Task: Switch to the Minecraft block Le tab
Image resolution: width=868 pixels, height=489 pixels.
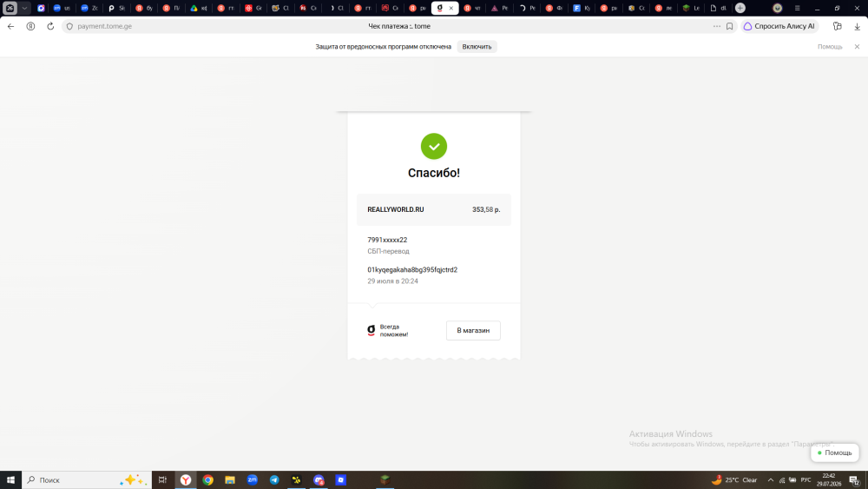Action: (692, 8)
